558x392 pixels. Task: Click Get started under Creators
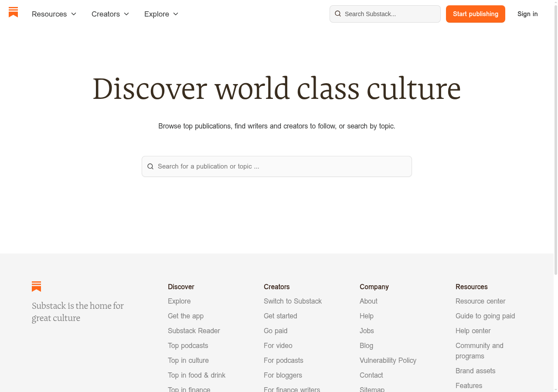click(280, 316)
